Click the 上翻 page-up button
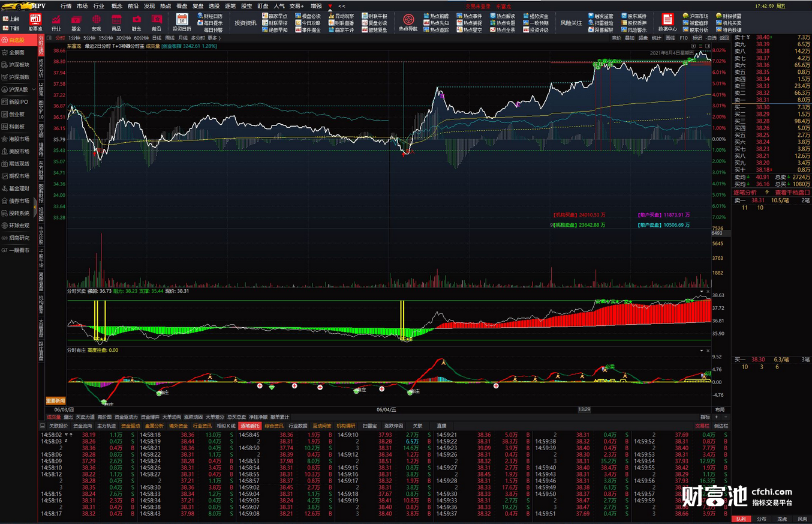Image resolution: width=812 pixels, height=524 pixels. tap(11, 19)
